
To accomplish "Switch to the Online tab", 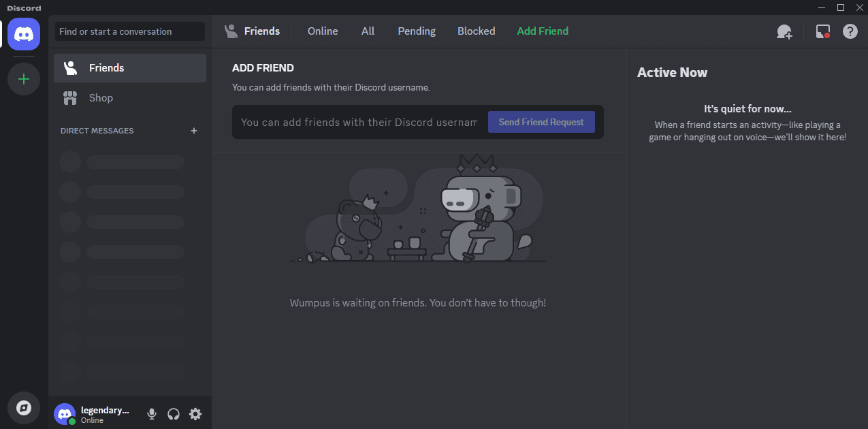I will 323,31.
